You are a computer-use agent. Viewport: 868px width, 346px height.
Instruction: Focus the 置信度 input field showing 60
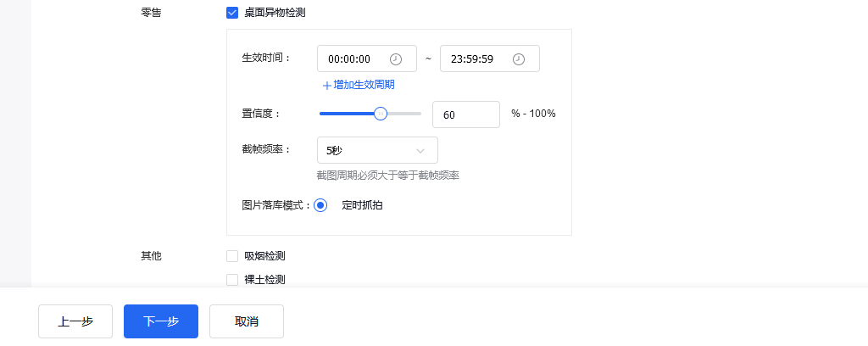(x=466, y=114)
